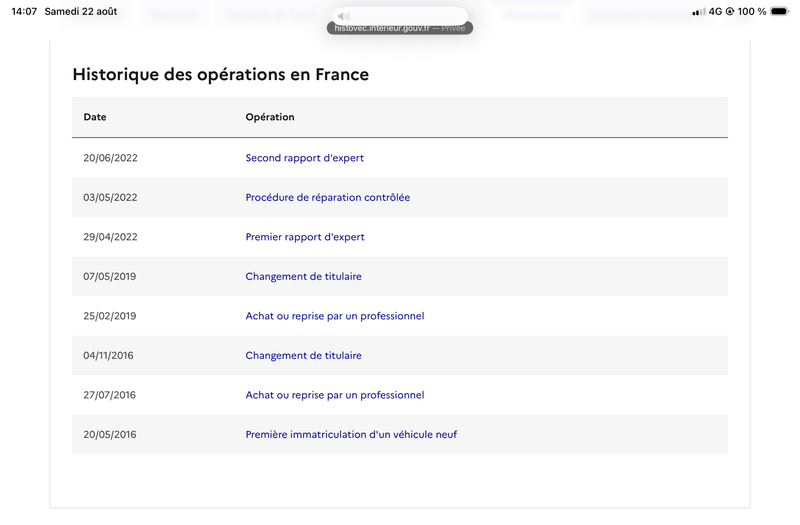800x525 pixels.
Task: Open 'Achat ou reprise par un professionnel' dated 27/07/2016
Action: click(x=335, y=395)
